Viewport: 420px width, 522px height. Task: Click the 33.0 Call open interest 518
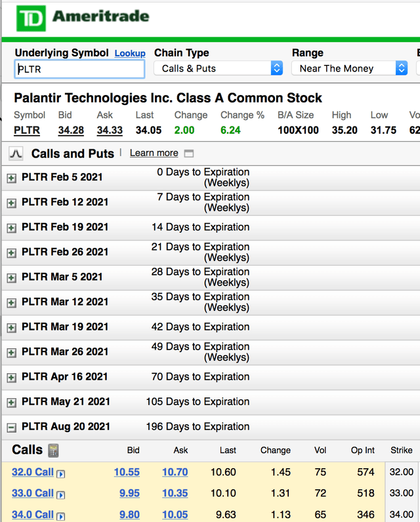click(x=366, y=493)
